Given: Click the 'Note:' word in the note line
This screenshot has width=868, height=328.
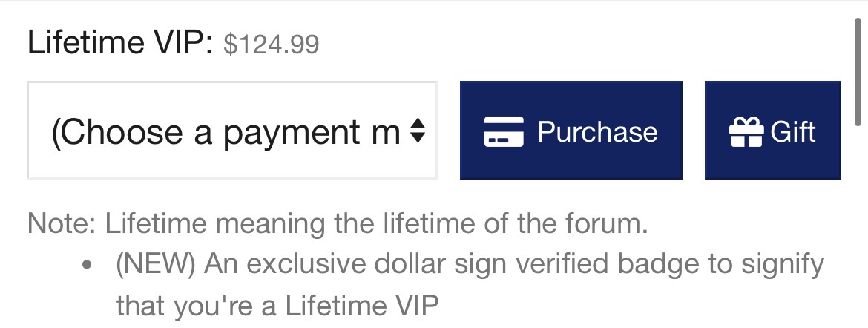Looking at the screenshot, I should 62,223.
